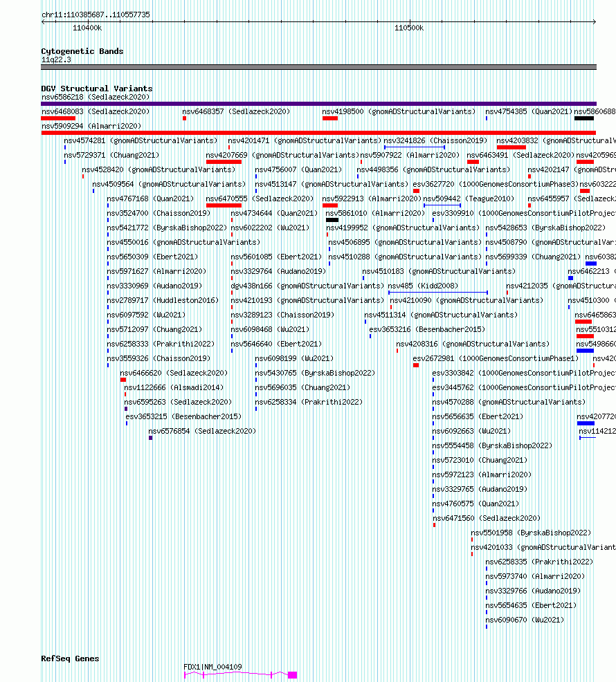Click nsv5501958 (ByrskaBishop2022) label
This screenshot has height=682, width=616.
[x=531, y=533]
